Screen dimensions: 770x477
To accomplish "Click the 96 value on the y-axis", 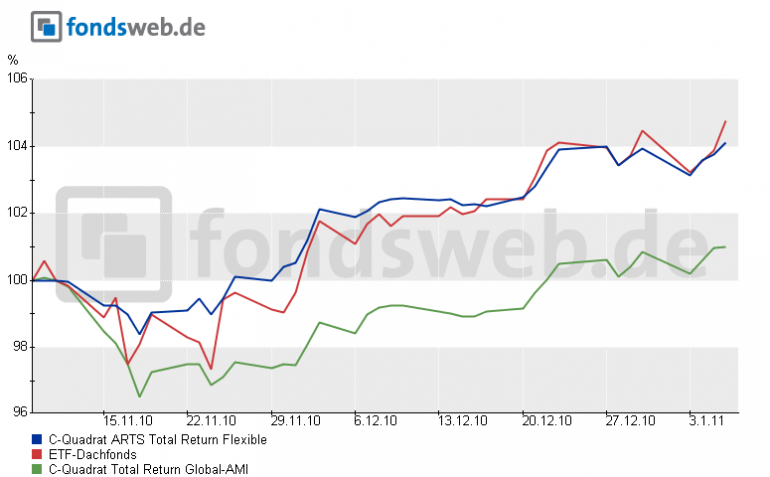I will [18, 412].
